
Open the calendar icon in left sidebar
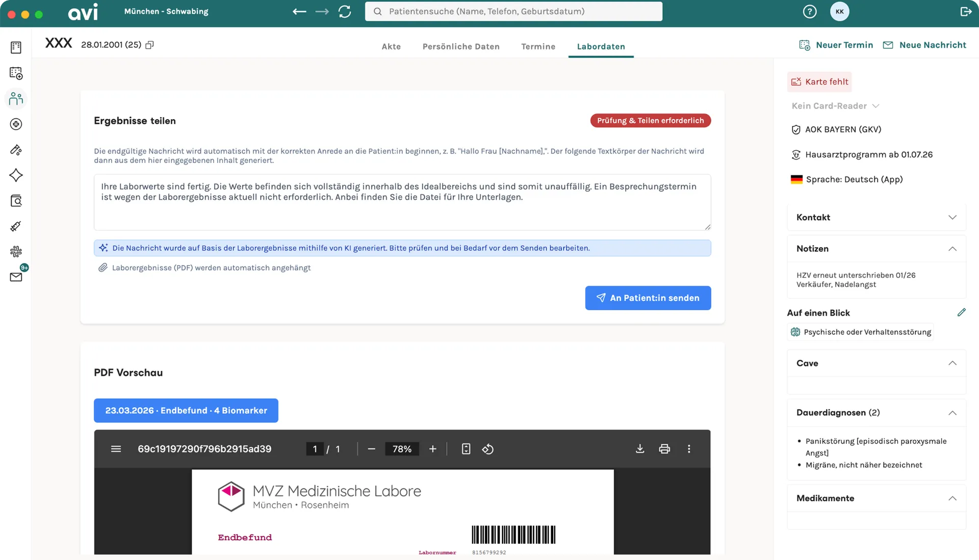tap(16, 73)
